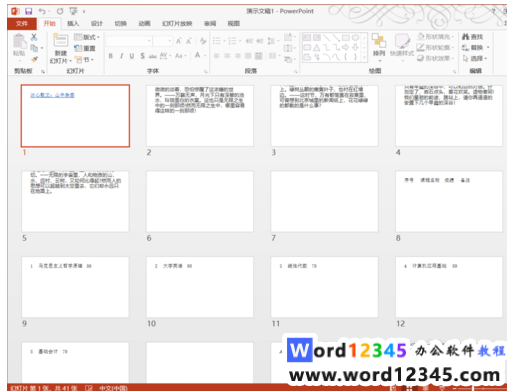The width and height of the screenshot is (510, 391).
Task: Click the Decrease Font Size icon
Action: (x=189, y=41)
